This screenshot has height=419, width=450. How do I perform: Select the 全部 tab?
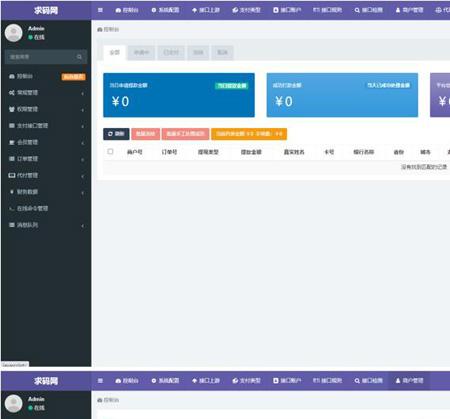114,53
